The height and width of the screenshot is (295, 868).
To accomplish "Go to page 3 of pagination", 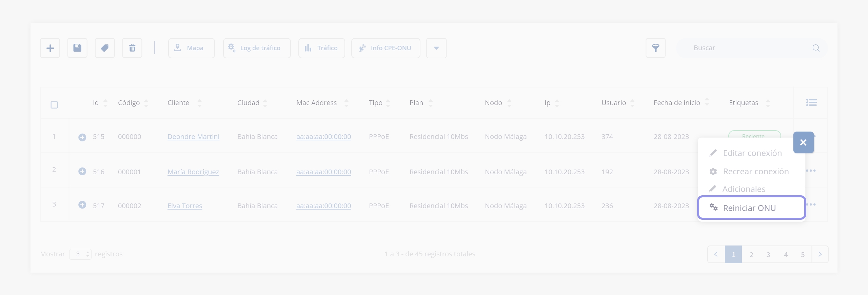I will click(768, 254).
